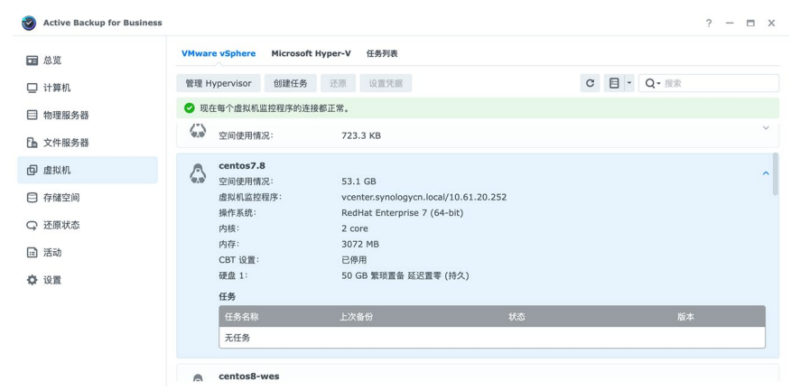Image resolution: width=800 pixels, height=391 pixels.
Task: Open the 总览 overview section
Action: pos(87,60)
